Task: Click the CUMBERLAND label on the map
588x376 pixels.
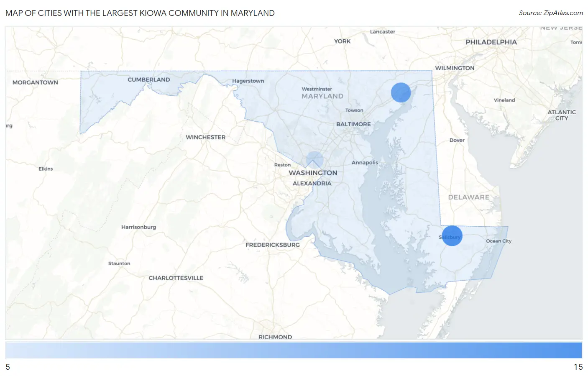Action: (x=148, y=79)
